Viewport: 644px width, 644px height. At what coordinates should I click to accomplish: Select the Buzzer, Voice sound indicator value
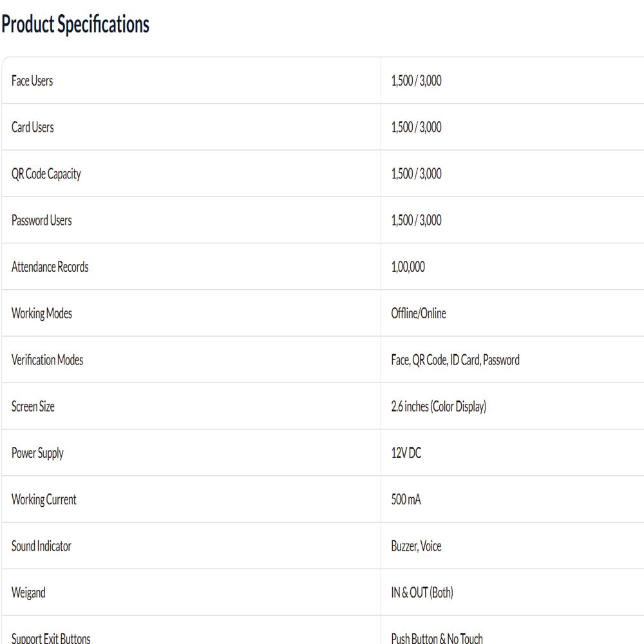pyautogui.click(x=416, y=546)
